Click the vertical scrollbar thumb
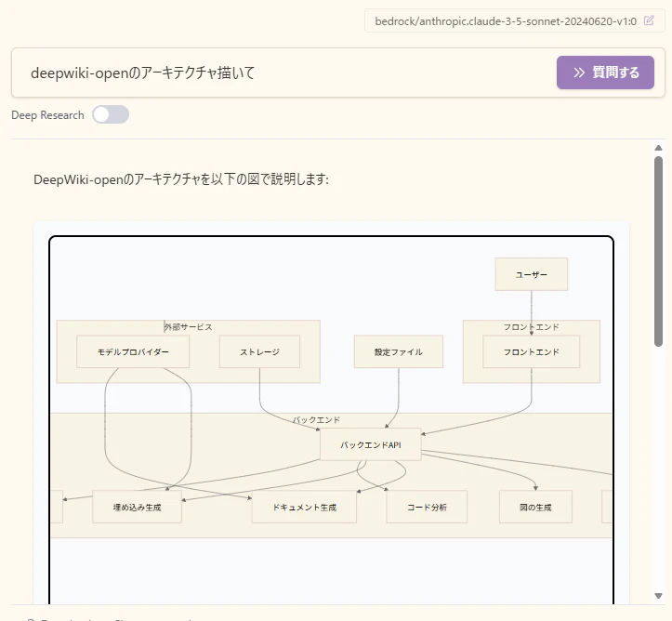The height and width of the screenshot is (621, 672). point(658,251)
